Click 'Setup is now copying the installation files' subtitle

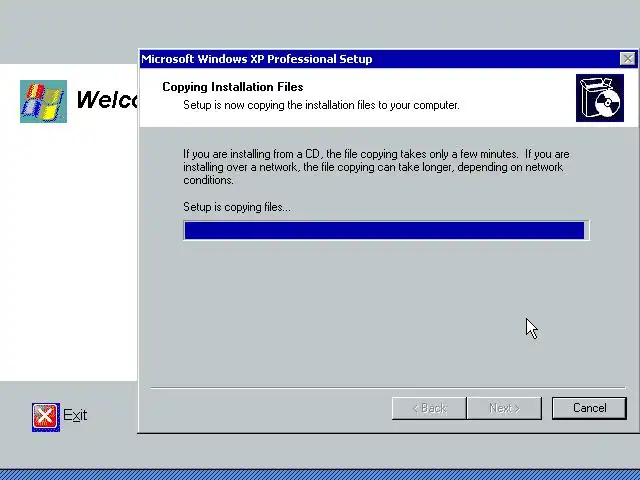coord(321,105)
